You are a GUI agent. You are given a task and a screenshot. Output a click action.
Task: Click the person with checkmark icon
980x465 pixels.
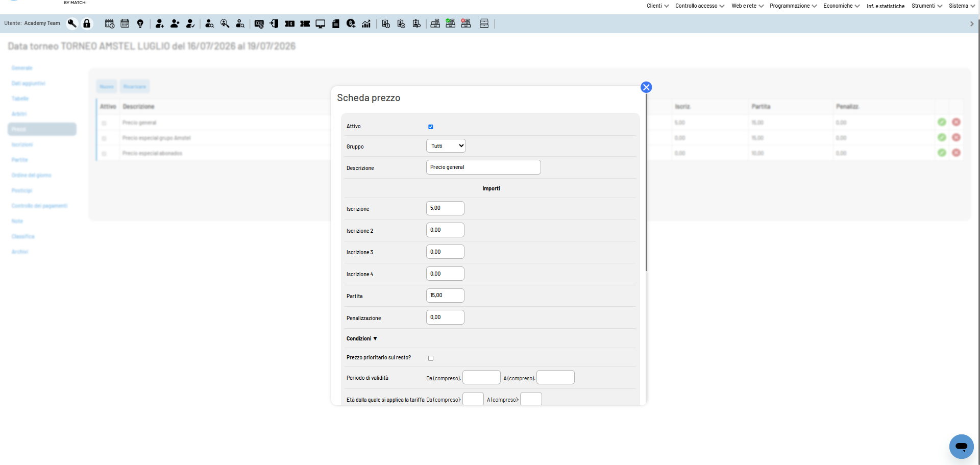[x=190, y=23]
